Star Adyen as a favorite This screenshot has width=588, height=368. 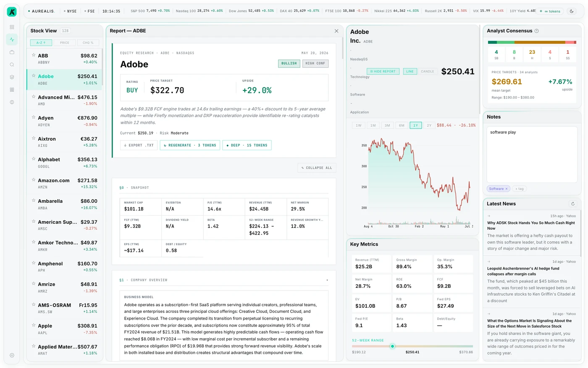pyautogui.click(x=33, y=117)
